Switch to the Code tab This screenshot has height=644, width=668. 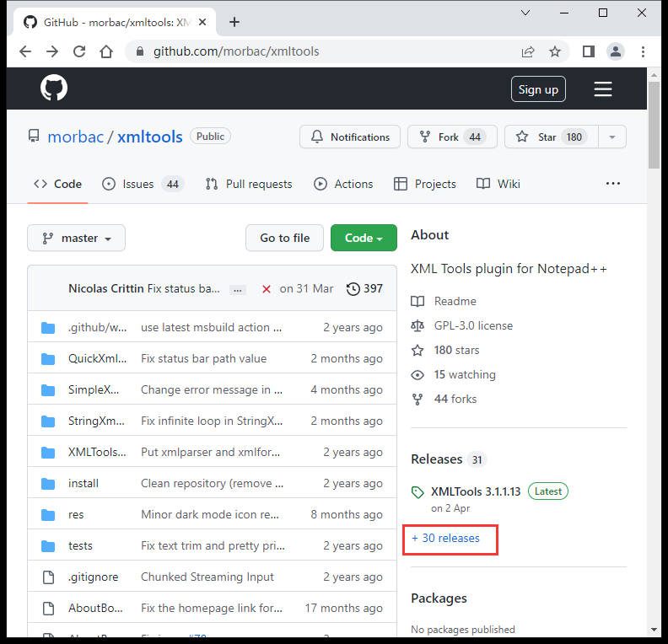(x=57, y=184)
